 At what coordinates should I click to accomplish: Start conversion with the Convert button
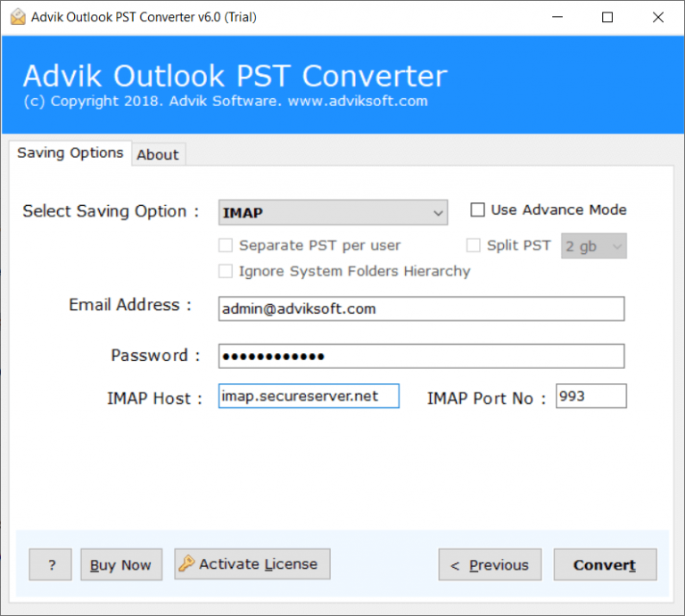(x=605, y=564)
